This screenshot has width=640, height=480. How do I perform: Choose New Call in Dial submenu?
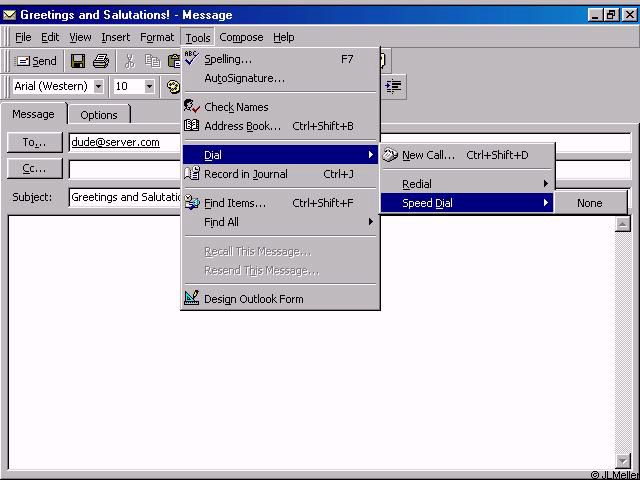(x=467, y=155)
